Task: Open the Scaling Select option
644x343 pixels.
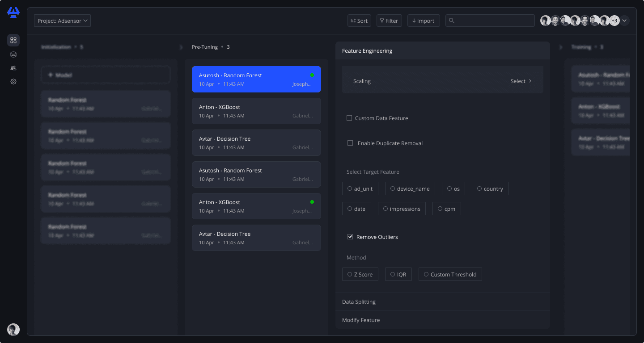Action: [521, 81]
